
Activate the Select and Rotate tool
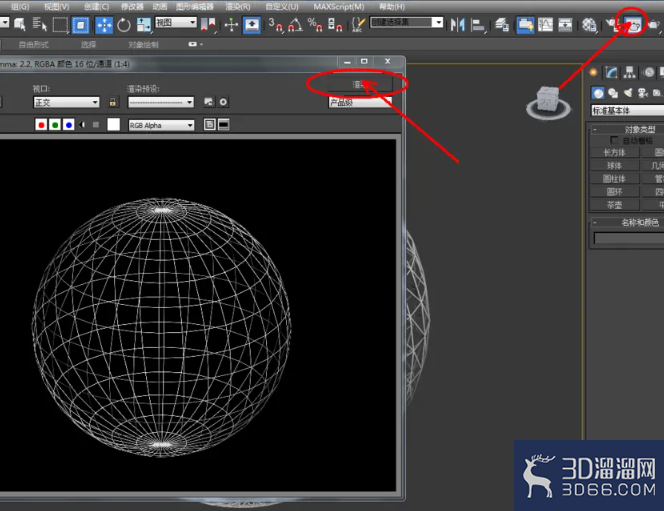124,25
